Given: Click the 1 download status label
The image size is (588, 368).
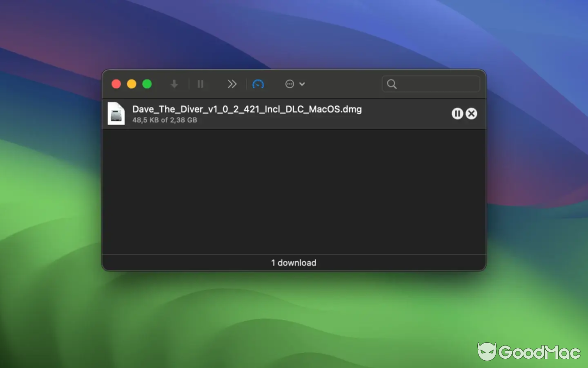Looking at the screenshot, I should click(294, 263).
